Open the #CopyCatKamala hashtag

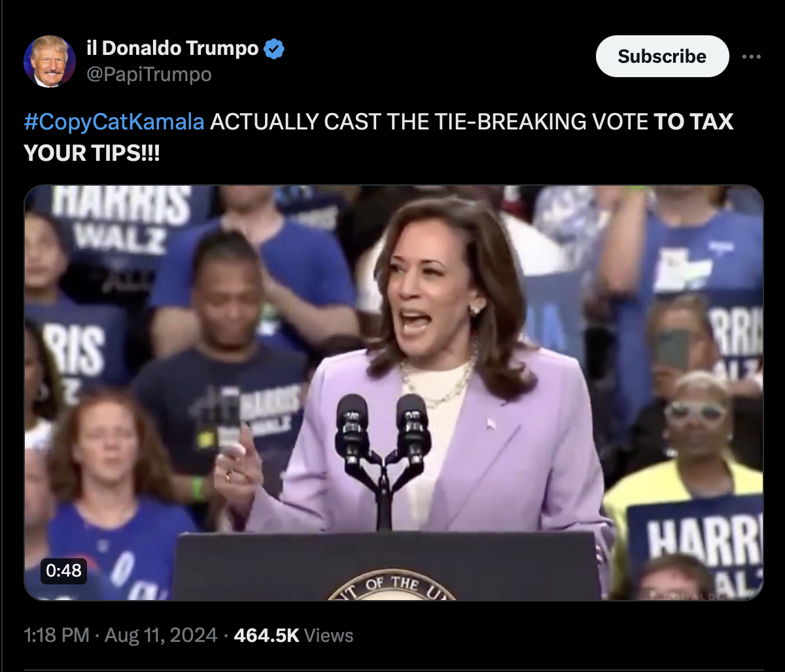[x=114, y=122]
